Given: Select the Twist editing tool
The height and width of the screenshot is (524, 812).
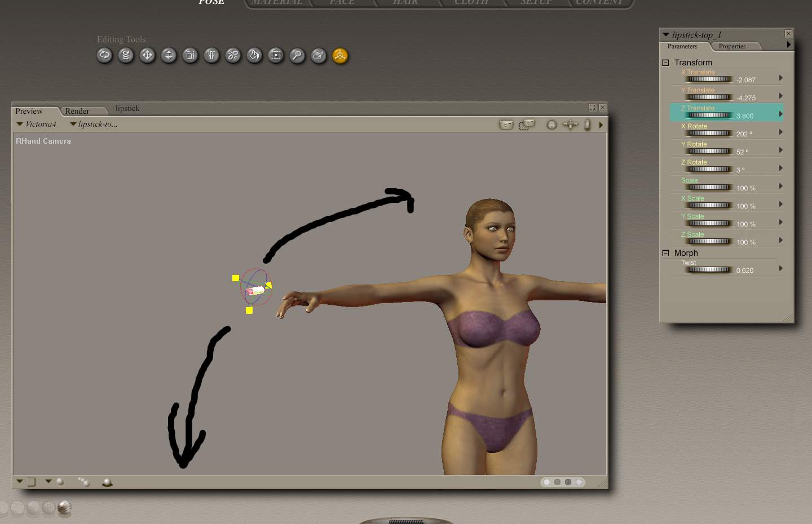Looking at the screenshot, I should 126,55.
